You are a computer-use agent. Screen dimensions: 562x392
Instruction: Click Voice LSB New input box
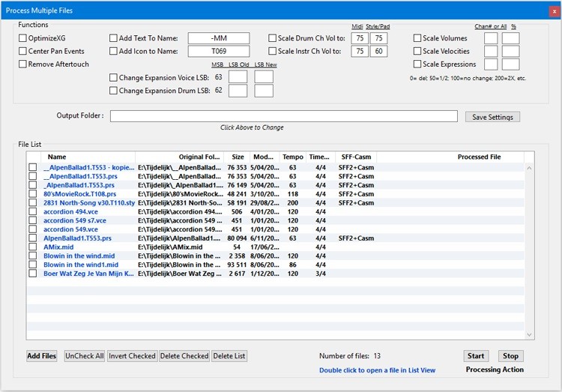click(264, 76)
